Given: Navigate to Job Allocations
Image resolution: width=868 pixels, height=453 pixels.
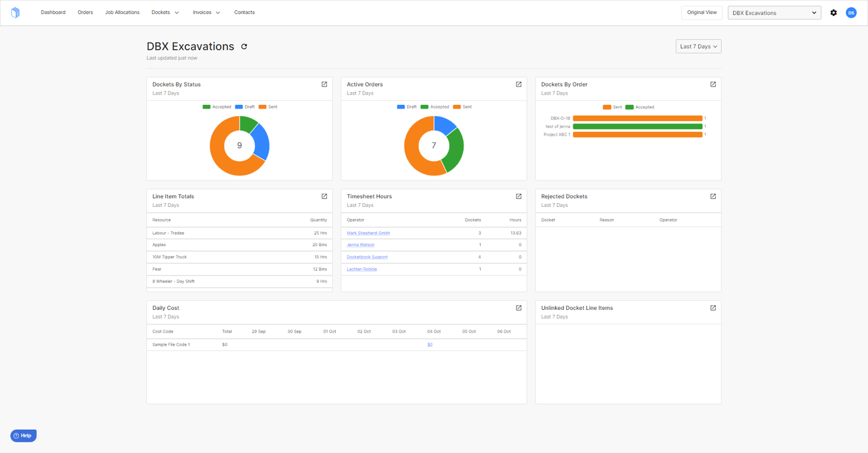Looking at the screenshot, I should coord(122,12).
